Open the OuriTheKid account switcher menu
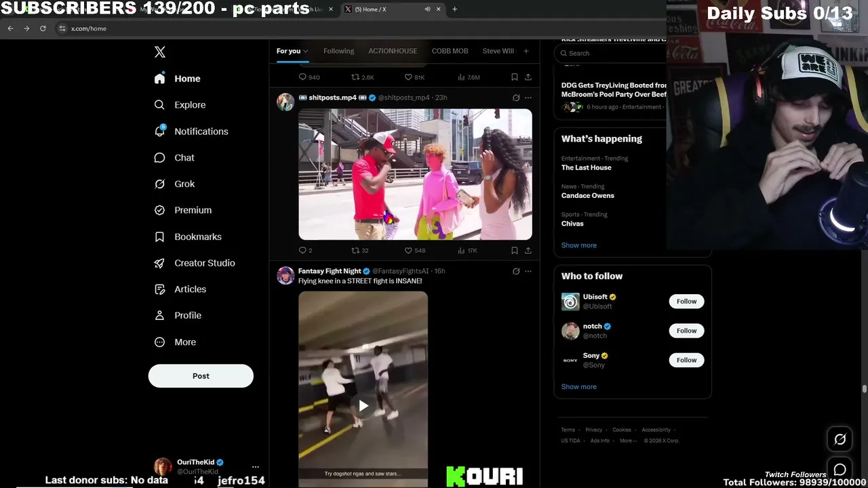 (x=256, y=466)
